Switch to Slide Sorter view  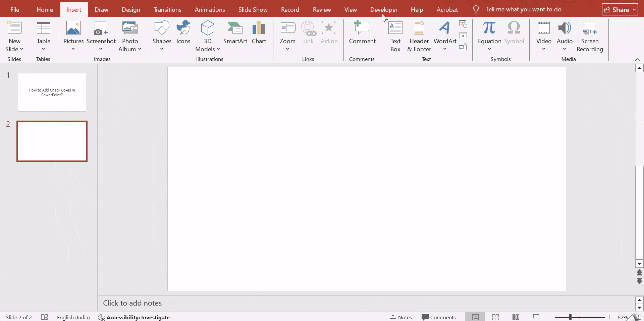pyautogui.click(x=495, y=317)
